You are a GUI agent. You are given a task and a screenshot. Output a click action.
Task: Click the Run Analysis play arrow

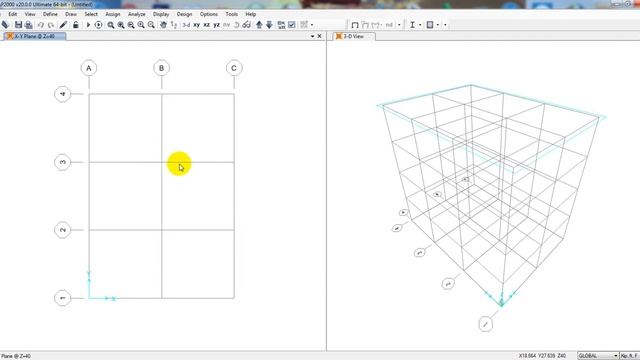(x=88, y=25)
